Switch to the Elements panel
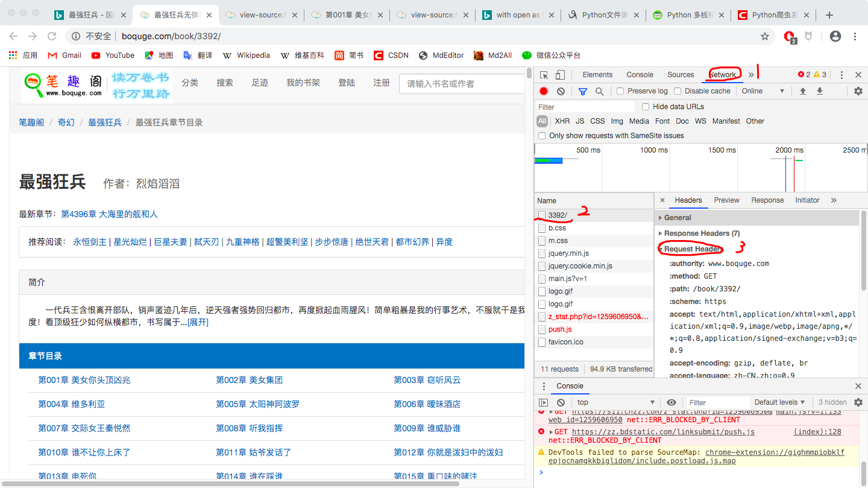This screenshot has width=868, height=488. pyautogui.click(x=597, y=75)
